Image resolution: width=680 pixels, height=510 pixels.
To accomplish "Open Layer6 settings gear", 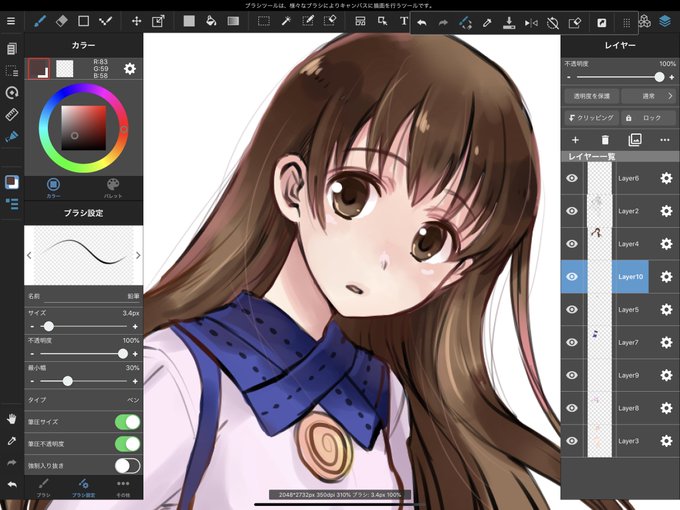I will point(666,178).
